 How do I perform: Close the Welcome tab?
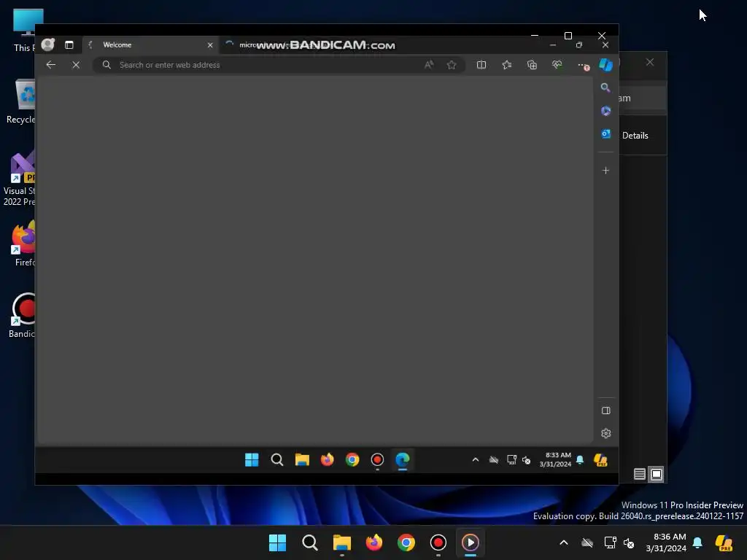pos(210,45)
